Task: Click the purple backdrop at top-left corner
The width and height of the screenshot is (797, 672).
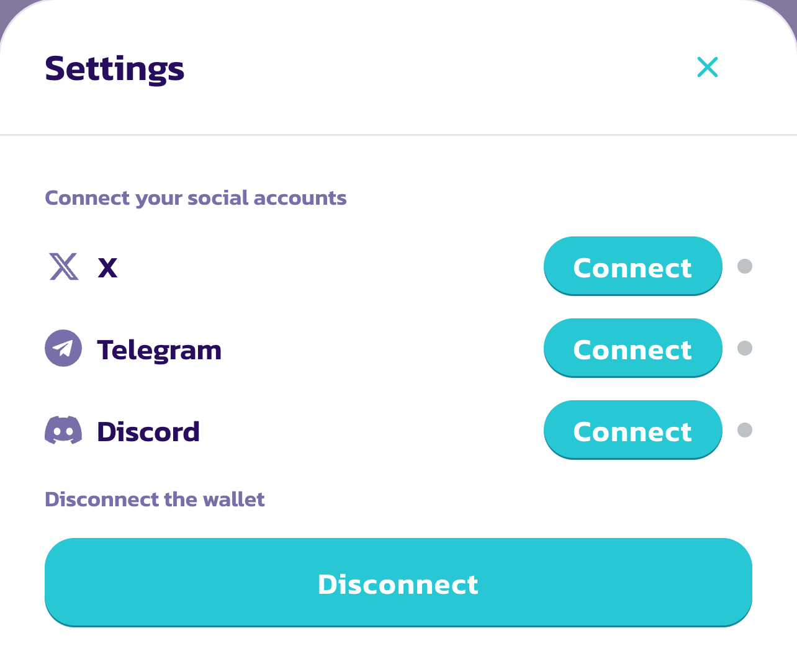Action: (x=6, y=7)
